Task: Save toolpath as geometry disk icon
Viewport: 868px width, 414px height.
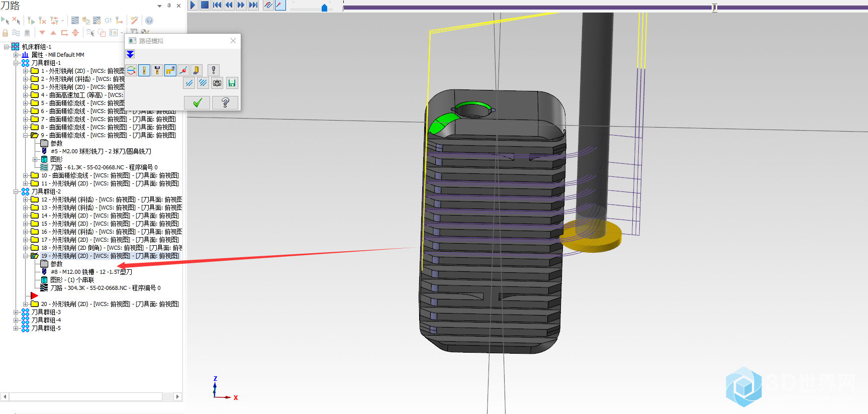Action: coord(232,83)
